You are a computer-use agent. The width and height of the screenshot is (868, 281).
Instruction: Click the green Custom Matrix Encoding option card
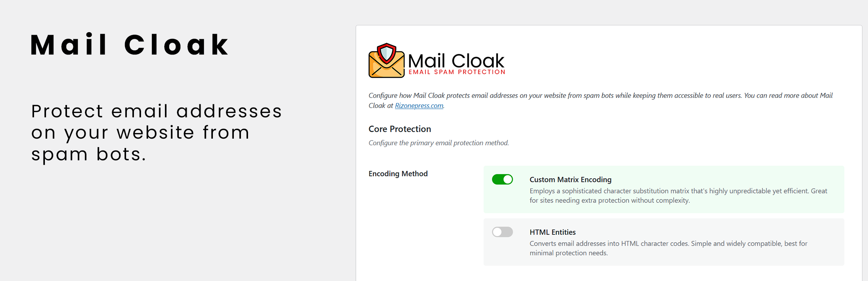664,189
